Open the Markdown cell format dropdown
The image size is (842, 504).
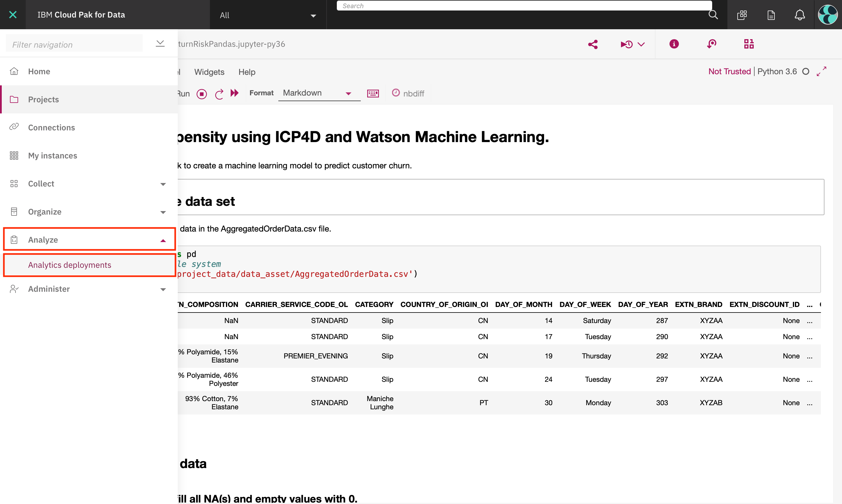pyautogui.click(x=318, y=93)
